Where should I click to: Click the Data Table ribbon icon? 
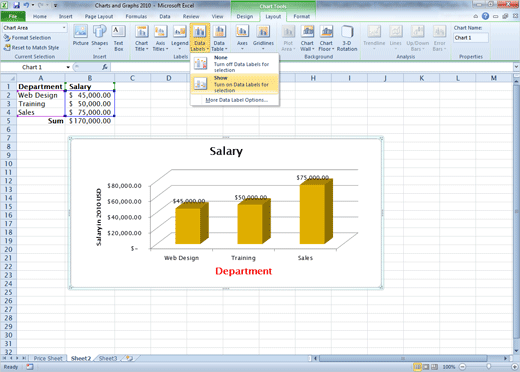point(219,38)
